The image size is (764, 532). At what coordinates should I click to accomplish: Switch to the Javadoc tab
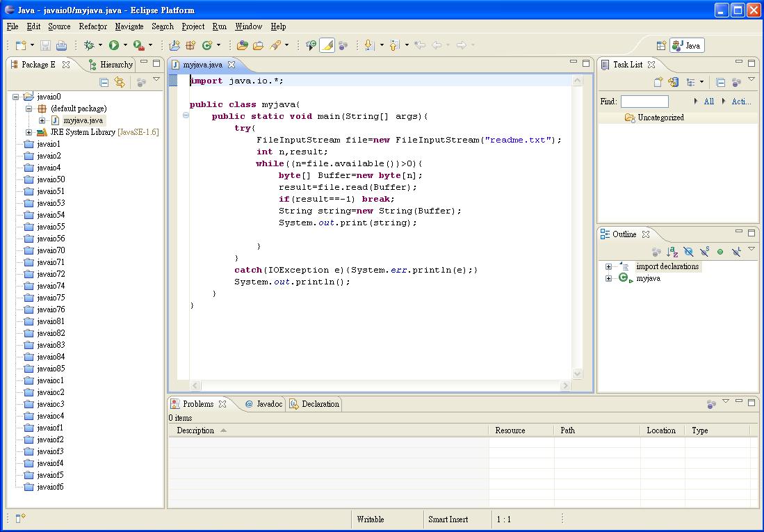coord(263,404)
